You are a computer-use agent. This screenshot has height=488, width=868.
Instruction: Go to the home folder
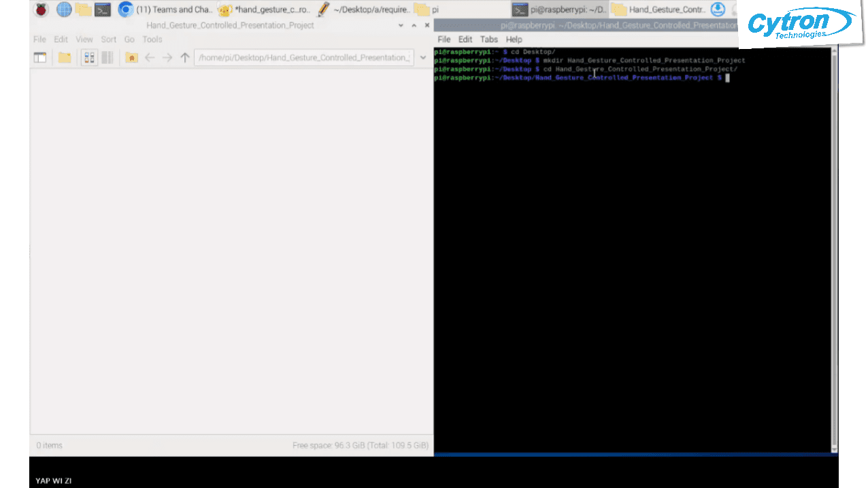pyautogui.click(x=131, y=58)
